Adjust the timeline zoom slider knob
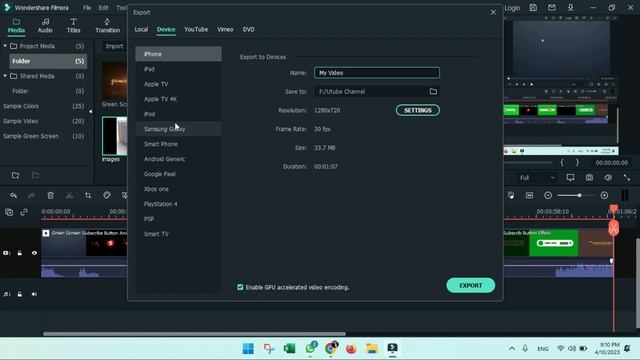The image size is (640, 360). [x=579, y=196]
